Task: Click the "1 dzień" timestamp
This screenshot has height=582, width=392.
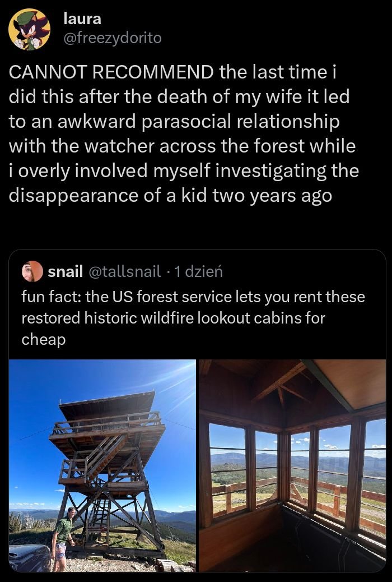Action: pyautogui.click(x=199, y=272)
